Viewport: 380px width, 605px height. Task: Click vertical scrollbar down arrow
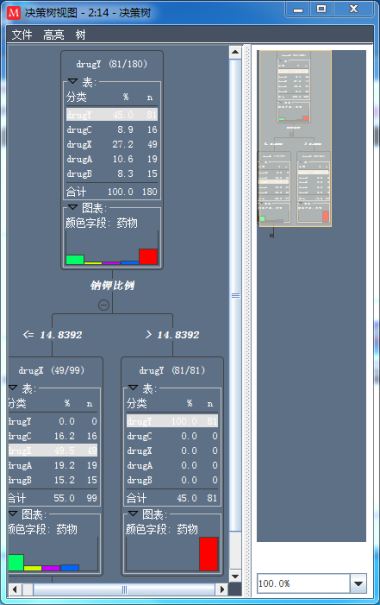[x=235, y=576]
